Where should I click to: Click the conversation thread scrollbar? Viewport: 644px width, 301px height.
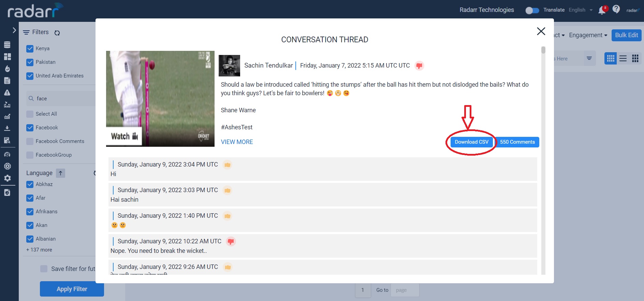click(x=543, y=50)
